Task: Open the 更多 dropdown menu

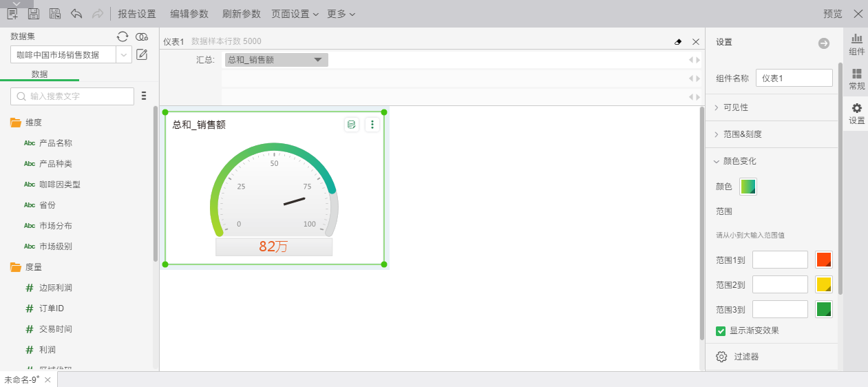Action: pyautogui.click(x=341, y=14)
